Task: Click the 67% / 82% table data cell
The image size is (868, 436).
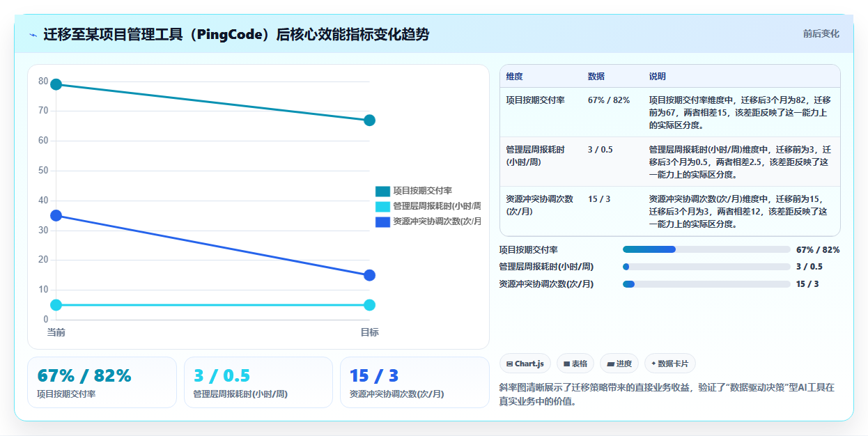Action: (609, 100)
